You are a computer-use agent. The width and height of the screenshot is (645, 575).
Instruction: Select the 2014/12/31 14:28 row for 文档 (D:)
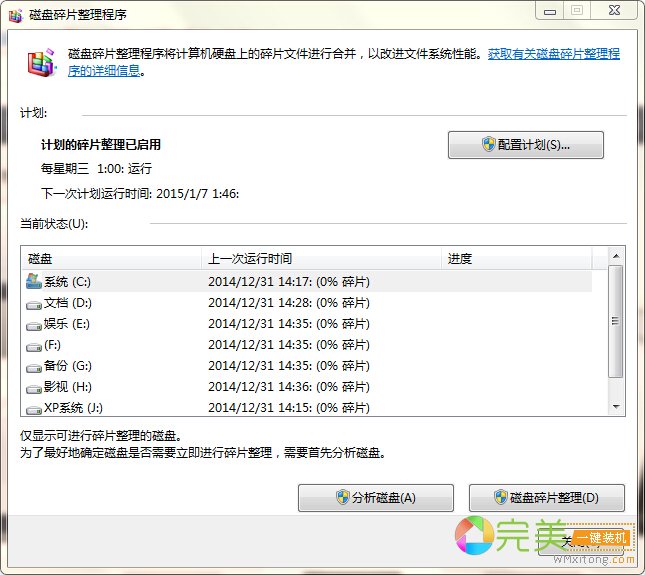pos(288,303)
